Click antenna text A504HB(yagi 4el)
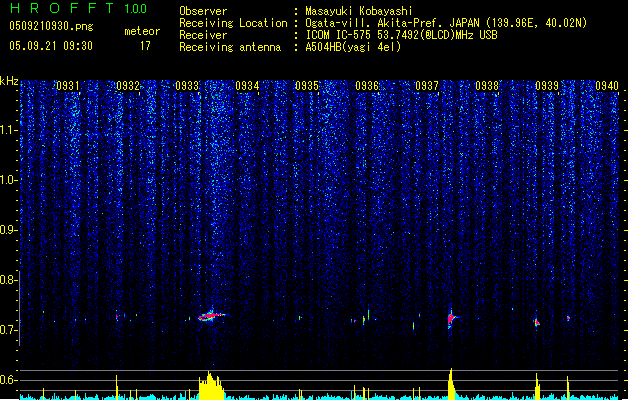Screen dimensions: 629x400 (353, 47)
